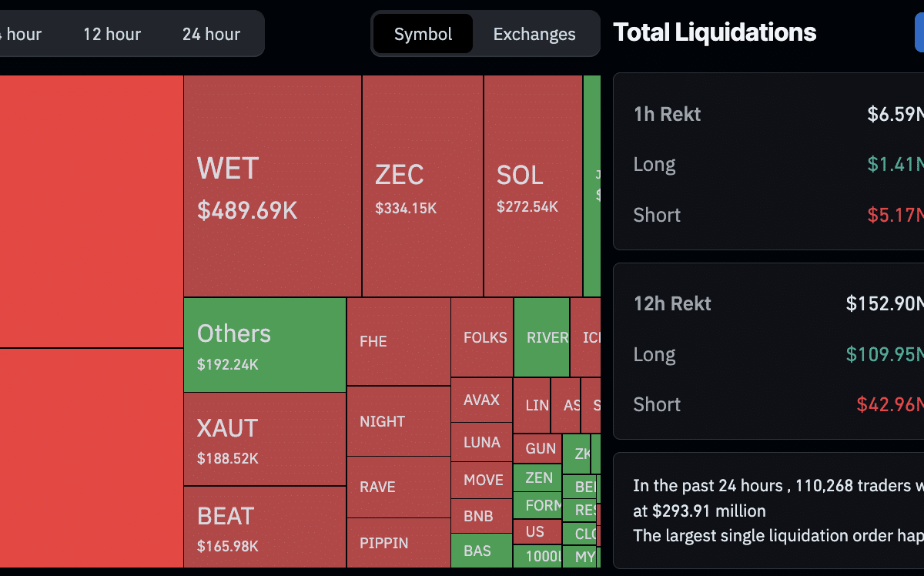This screenshot has width=924, height=576.
Task: Select the 24 hour timeframe
Action: [x=211, y=34]
